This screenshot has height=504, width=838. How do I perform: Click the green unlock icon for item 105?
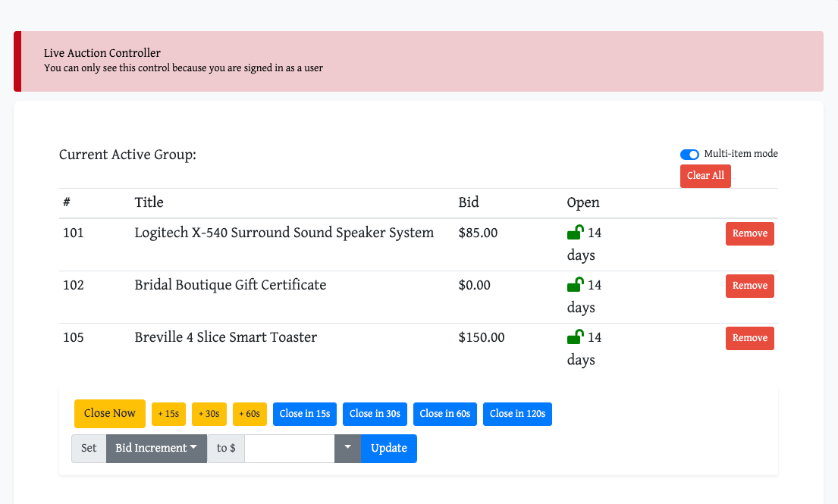click(x=575, y=337)
